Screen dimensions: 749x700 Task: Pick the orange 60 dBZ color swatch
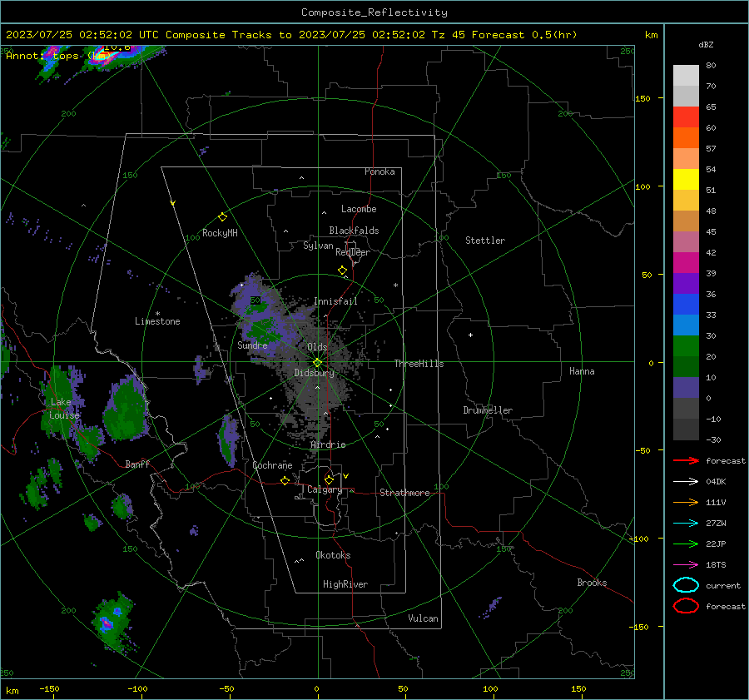click(686, 138)
